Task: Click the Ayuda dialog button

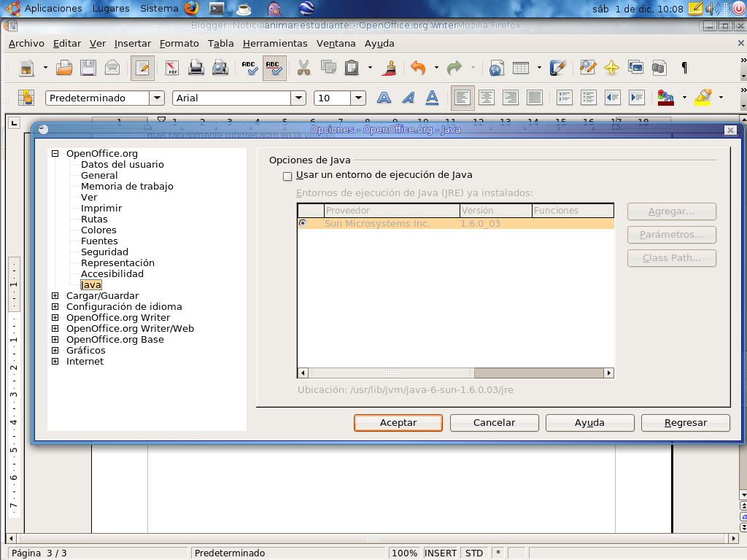Action: (x=589, y=423)
